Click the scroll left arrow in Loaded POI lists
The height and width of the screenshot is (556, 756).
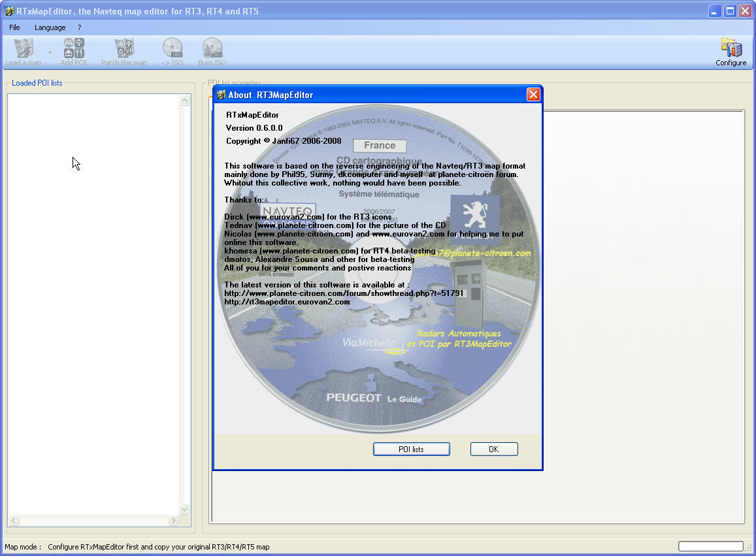(x=14, y=520)
